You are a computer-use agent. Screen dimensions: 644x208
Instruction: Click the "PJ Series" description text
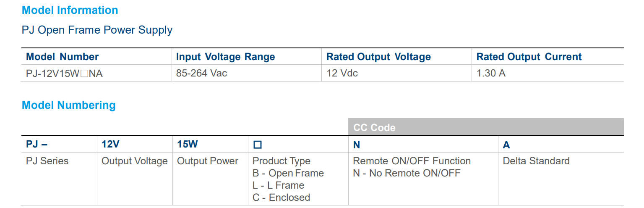[47, 161]
